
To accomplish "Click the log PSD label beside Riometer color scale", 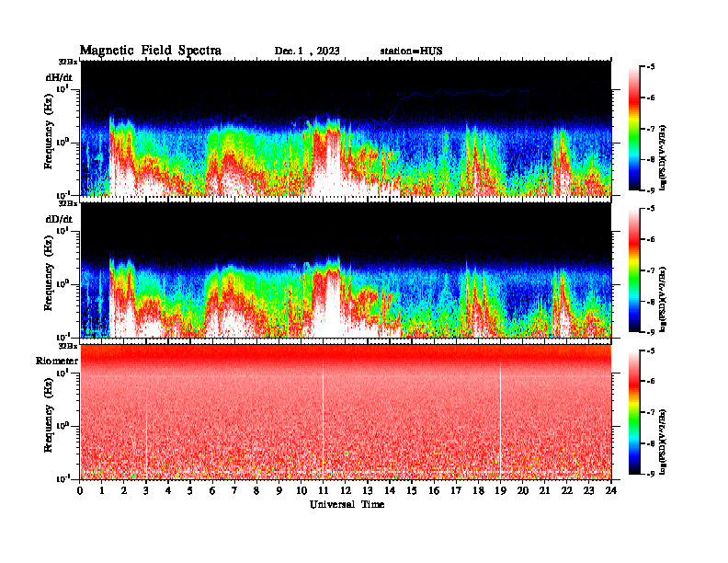I will (x=663, y=441).
